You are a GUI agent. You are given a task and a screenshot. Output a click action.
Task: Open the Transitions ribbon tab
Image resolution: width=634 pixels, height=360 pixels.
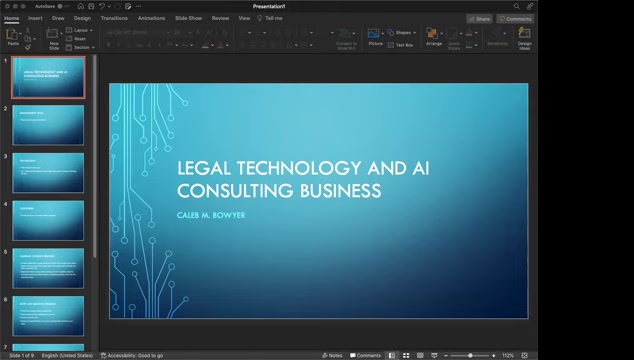pyautogui.click(x=114, y=18)
